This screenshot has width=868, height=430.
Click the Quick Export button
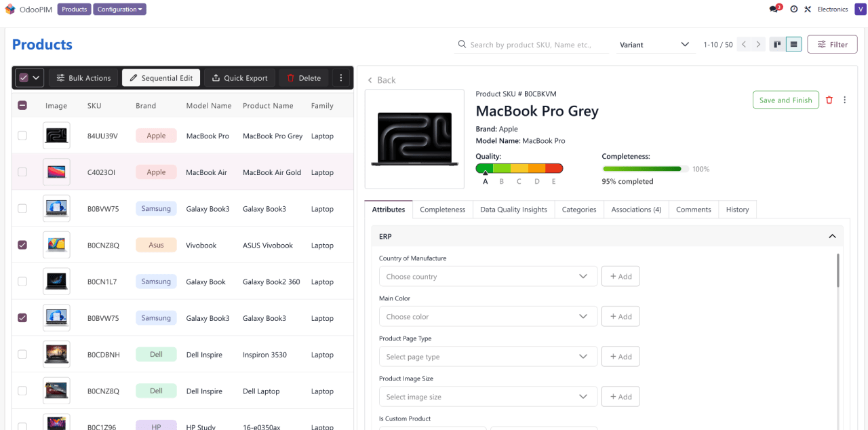point(239,78)
